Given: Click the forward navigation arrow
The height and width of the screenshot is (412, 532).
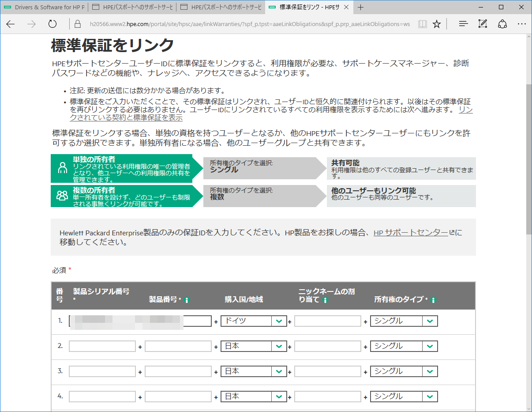Looking at the screenshot, I should (31, 24).
